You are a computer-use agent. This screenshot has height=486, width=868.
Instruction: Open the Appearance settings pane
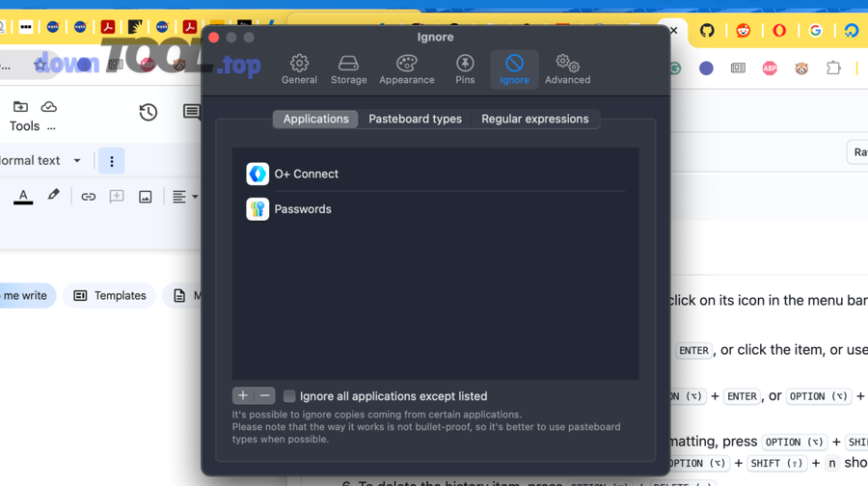coord(407,69)
